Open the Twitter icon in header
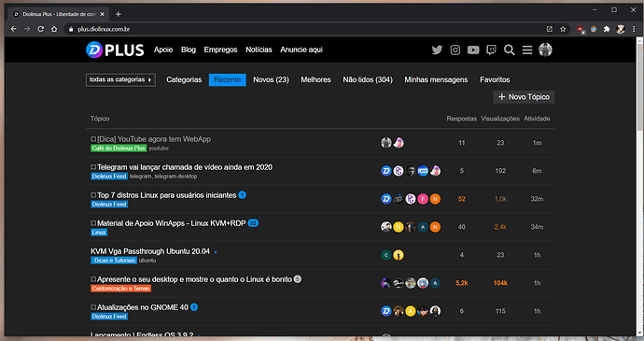This screenshot has width=644, height=341. pyautogui.click(x=437, y=50)
